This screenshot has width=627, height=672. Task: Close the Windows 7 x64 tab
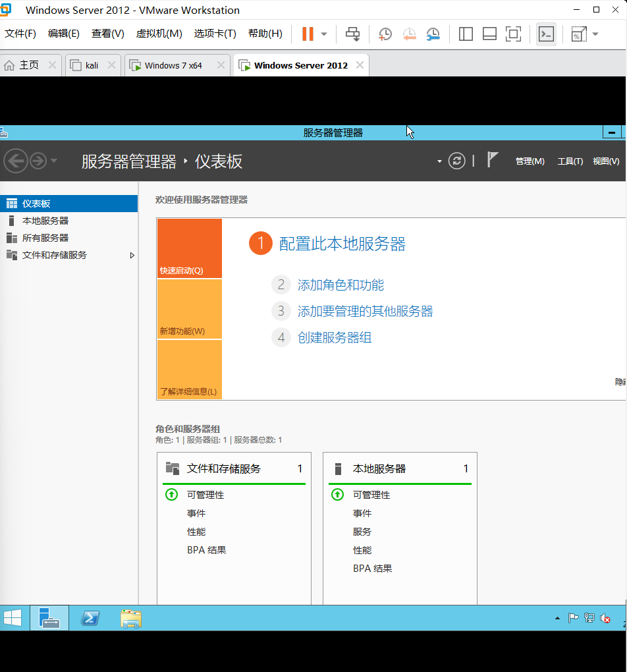click(x=221, y=65)
